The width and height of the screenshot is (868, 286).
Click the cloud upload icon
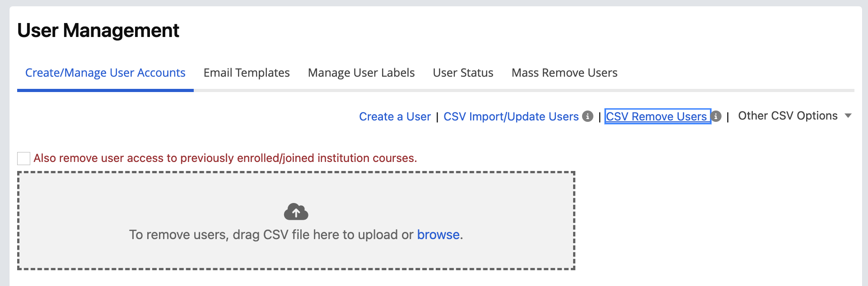coord(296,212)
